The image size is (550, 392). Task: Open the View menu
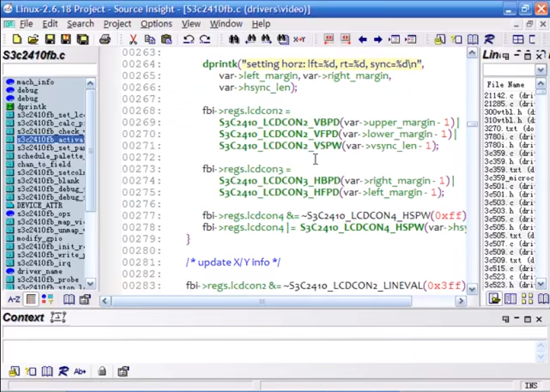coord(191,24)
